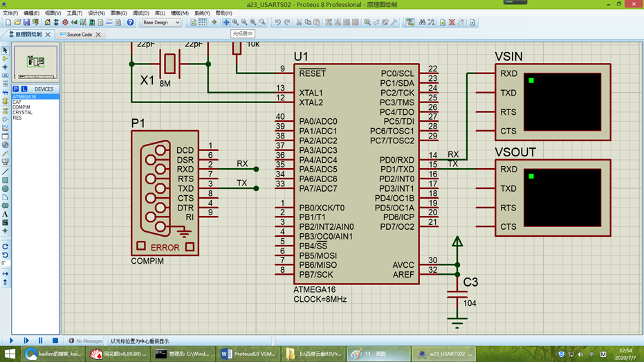Click the L library manager button
This screenshot has height=362, width=644.
point(24,89)
